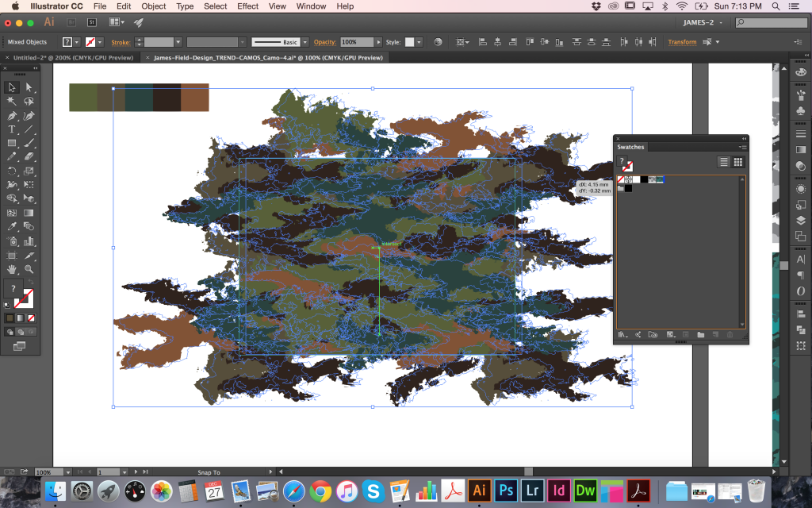812x508 pixels.
Task: Open the Swatch Libraries menu icon
Action: coord(623,335)
